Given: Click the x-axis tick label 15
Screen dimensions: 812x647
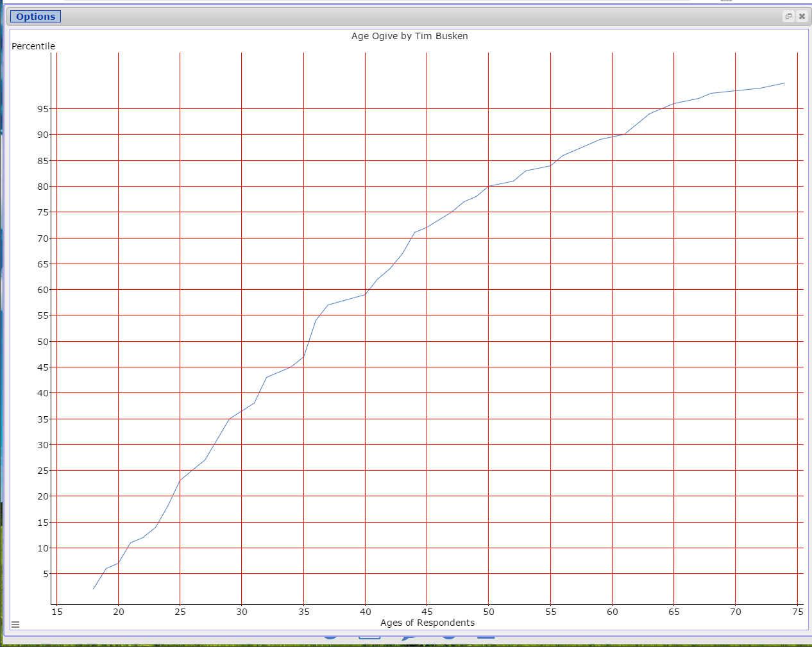Looking at the screenshot, I should pyautogui.click(x=57, y=612).
